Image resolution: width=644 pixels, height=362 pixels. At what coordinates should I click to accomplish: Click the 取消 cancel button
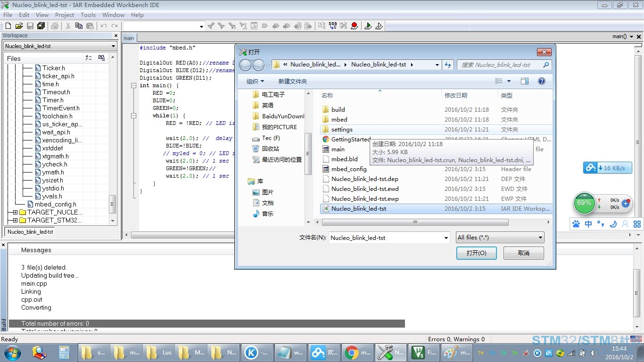pos(524,253)
